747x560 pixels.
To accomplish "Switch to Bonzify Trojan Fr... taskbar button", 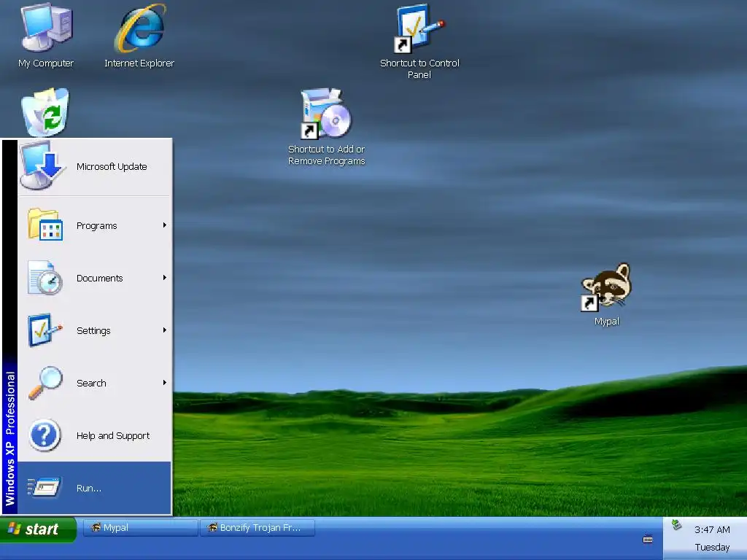I will tap(258, 528).
